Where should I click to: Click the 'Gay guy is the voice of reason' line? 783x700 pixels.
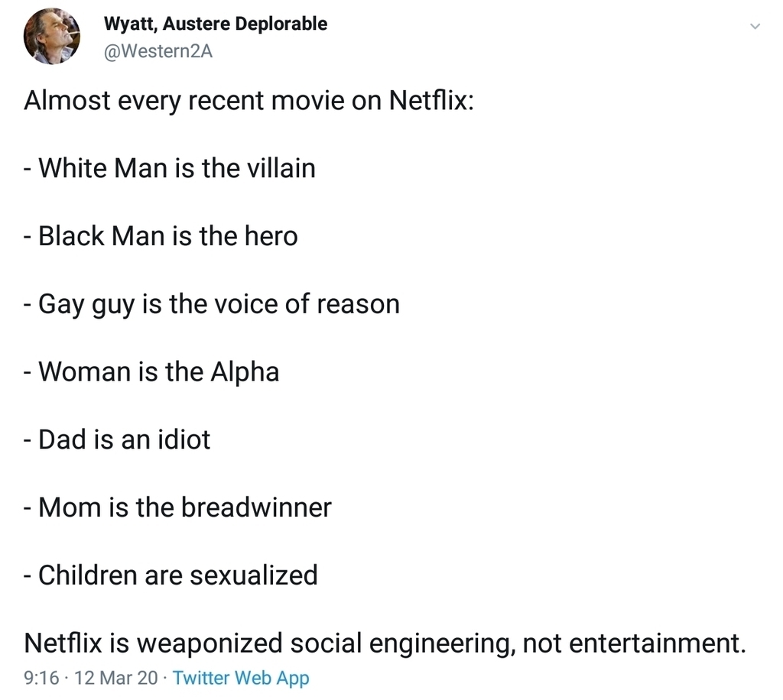[x=212, y=304]
